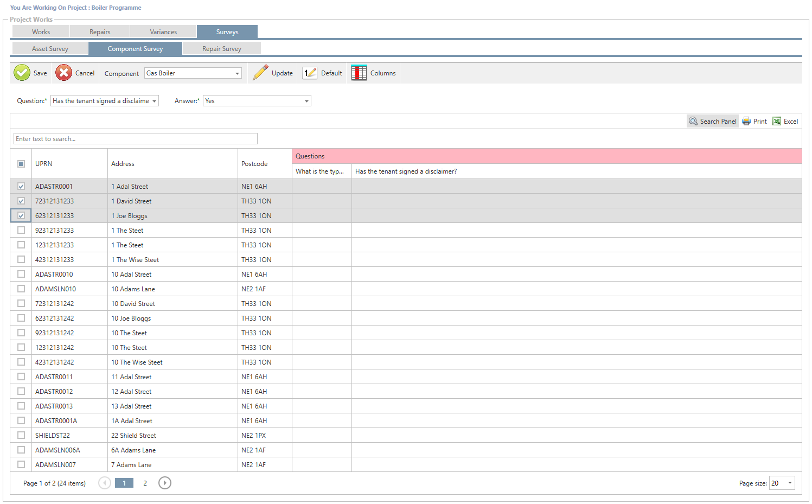Tick the checkbox for 10 Adams Lane

21,289
